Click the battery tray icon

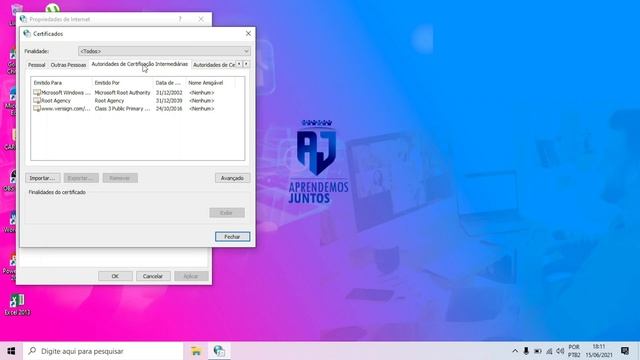click(538, 351)
